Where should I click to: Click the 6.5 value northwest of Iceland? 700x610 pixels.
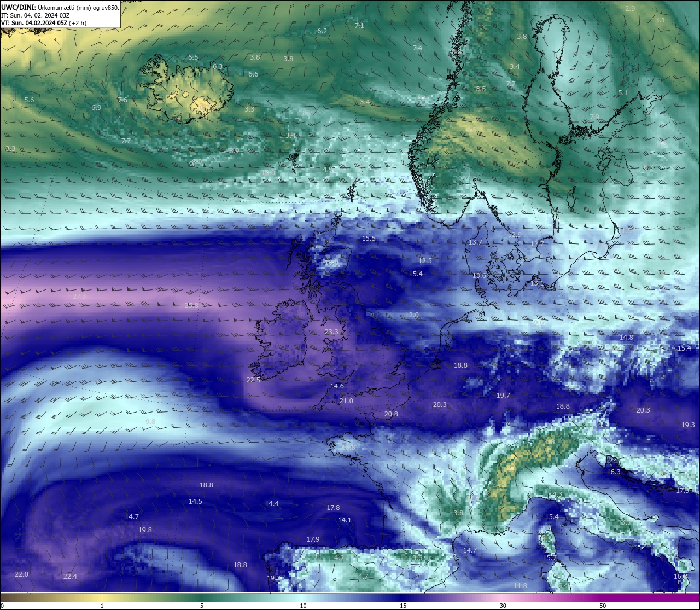pyautogui.click(x=193, y=57)
